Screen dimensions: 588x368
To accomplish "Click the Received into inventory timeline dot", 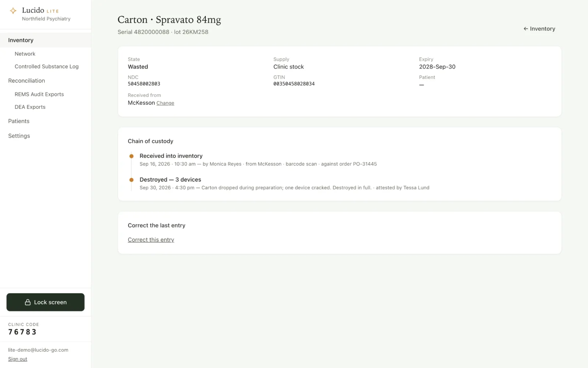I will point(131,156).
